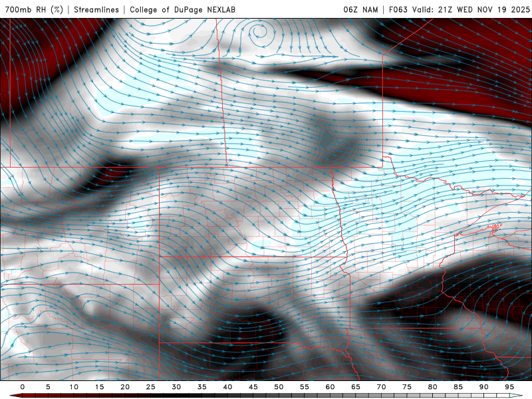This screenshot has width=532, height=399.
Task: Click the colorbar label '55'
Action: (305, 387)
